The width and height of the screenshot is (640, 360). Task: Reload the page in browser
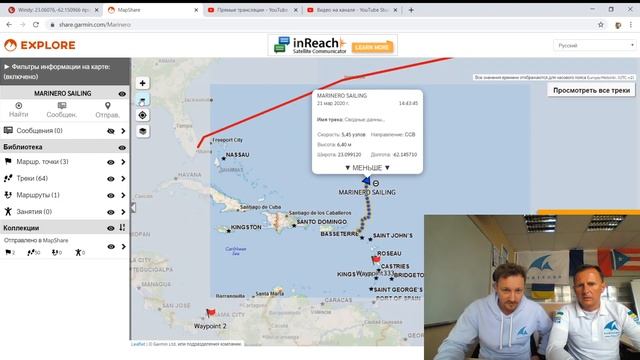(36, 25)
